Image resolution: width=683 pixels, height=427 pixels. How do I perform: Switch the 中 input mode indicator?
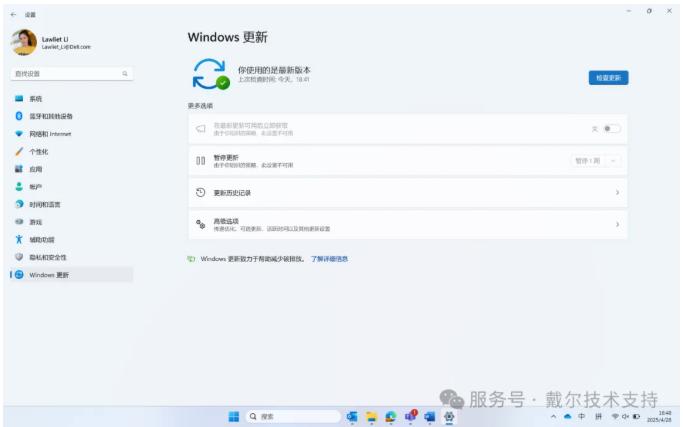point(582,417)
